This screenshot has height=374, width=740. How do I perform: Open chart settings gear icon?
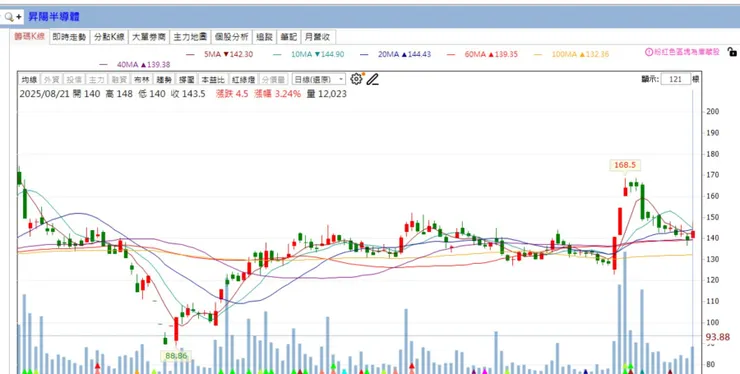(x=356, y=79)
